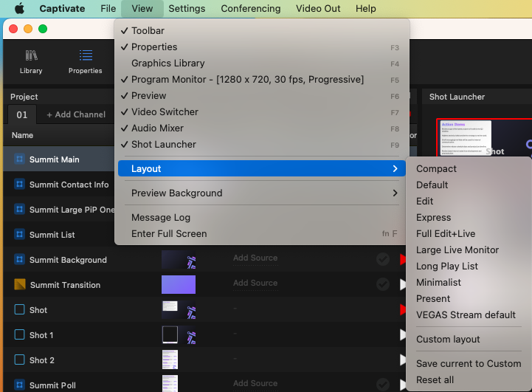Image resolution: width=532 pixels, height=392 pixels.
Task: Open the Captivate application menu
Action: (62, 8)
